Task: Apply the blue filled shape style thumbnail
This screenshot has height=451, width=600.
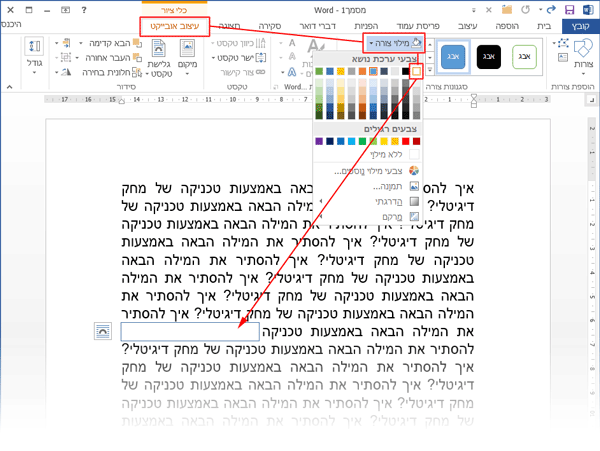Action: click(453, 57)
